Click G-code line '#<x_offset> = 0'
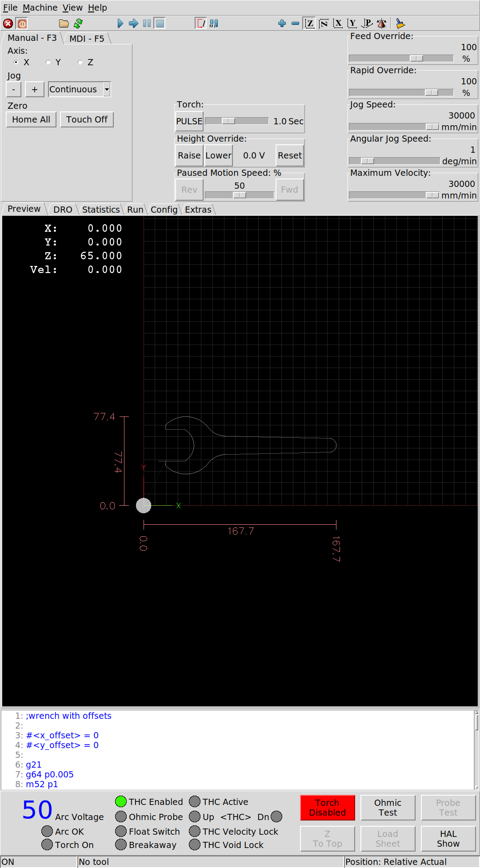480x868 pixels. 62,735
